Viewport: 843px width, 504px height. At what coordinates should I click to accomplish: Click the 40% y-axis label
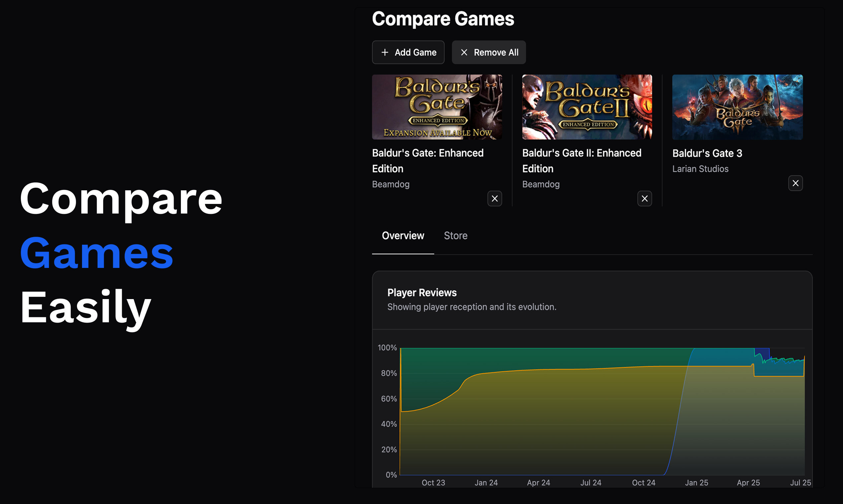(389, 424)
